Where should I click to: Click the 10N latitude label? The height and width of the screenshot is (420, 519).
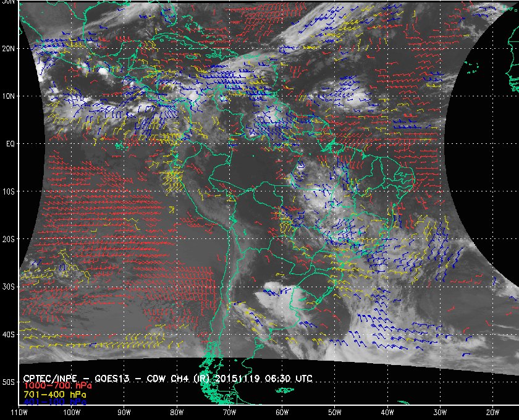(9, 96)
